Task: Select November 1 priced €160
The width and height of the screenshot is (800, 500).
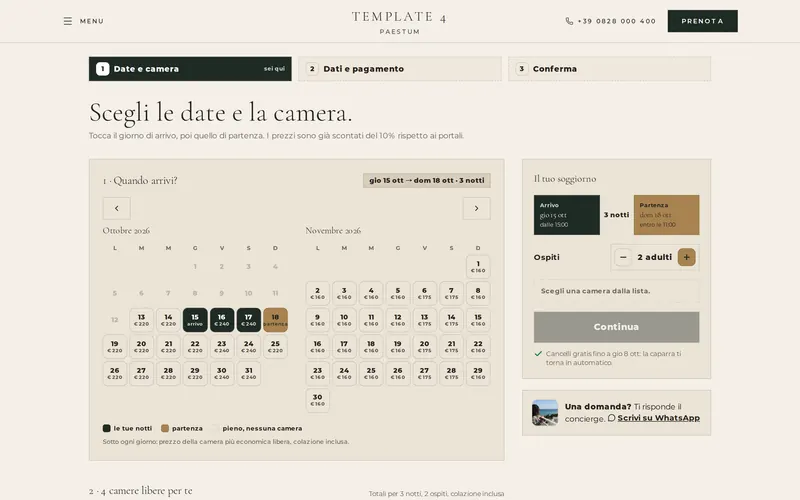Action: tap(478, 267)
